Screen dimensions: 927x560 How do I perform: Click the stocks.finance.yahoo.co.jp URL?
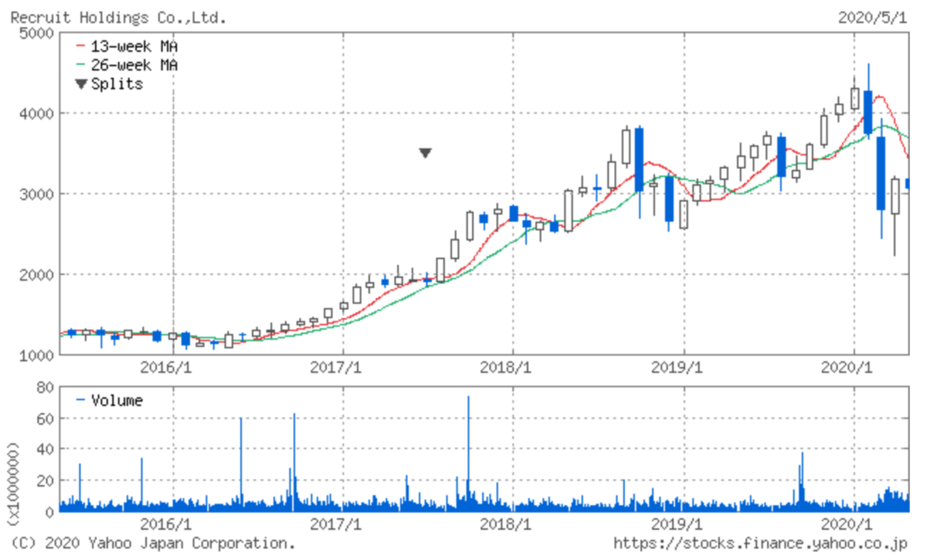tap(760, 544)
